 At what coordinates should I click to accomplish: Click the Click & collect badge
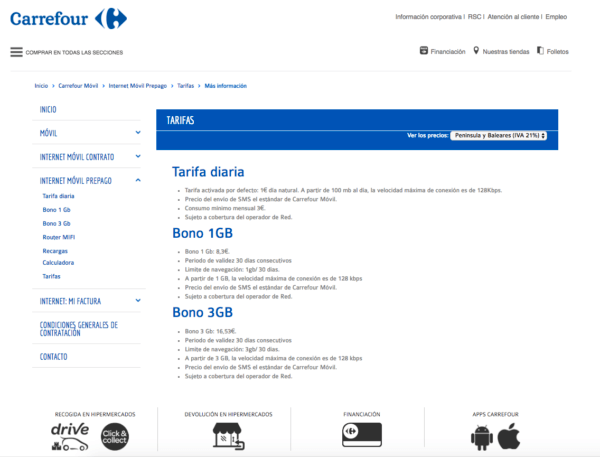(115, 434)
